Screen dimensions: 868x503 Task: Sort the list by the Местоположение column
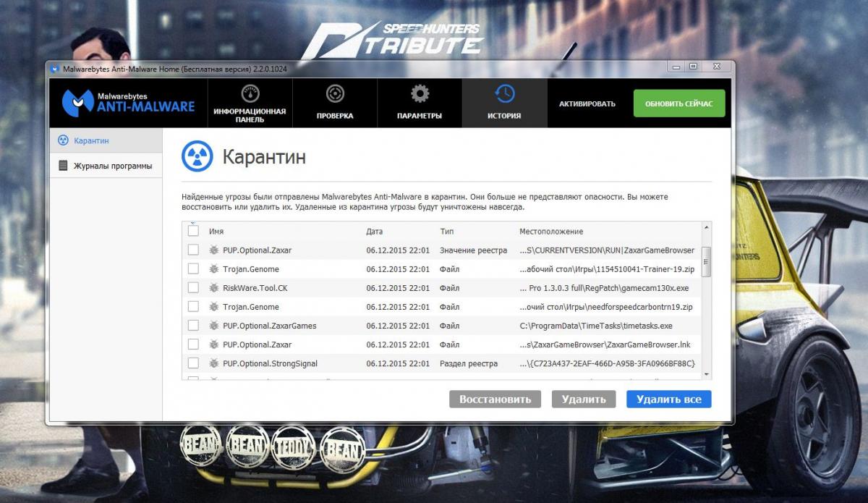tap(551, 232)
